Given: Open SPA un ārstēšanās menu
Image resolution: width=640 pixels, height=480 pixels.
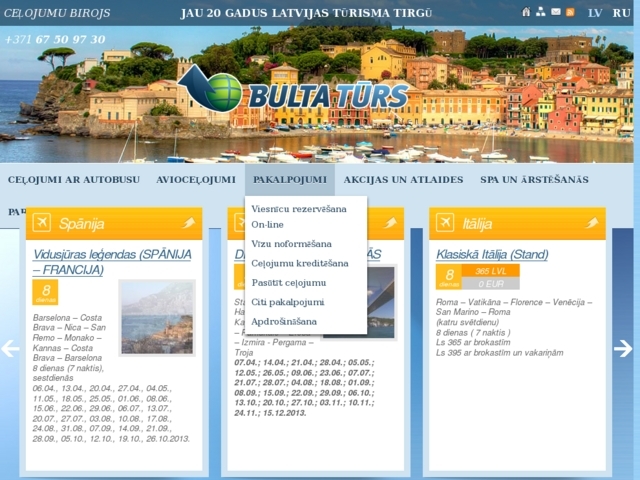Looking at the screenshot, I should 534,180.
